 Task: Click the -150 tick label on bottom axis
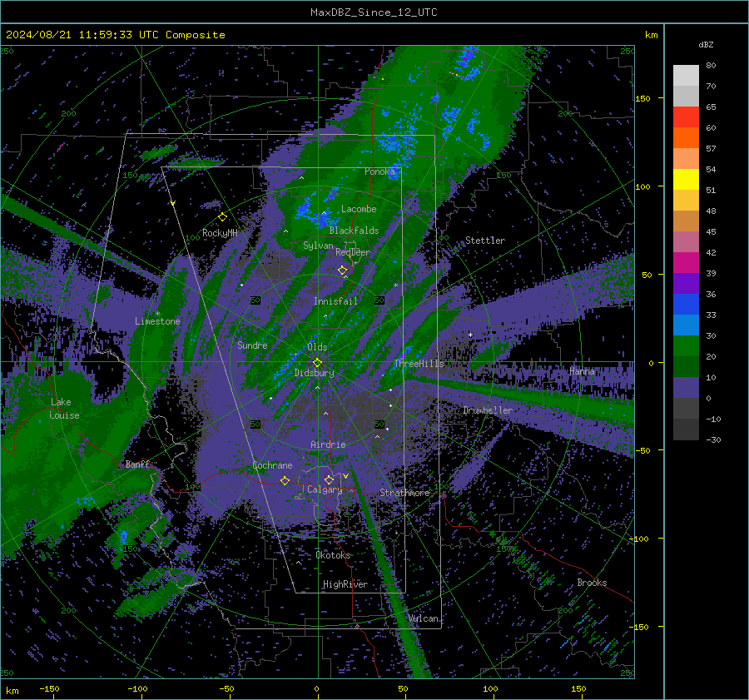pos(49,688)
